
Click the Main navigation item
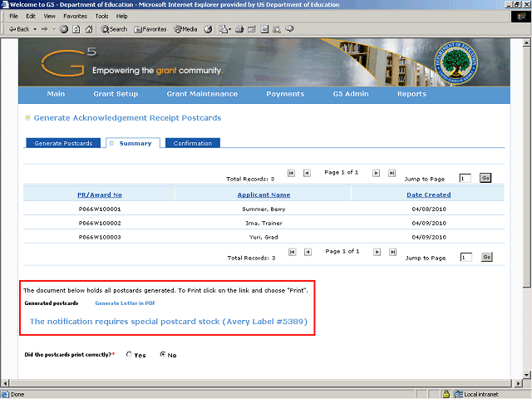(x=56, y=94)
